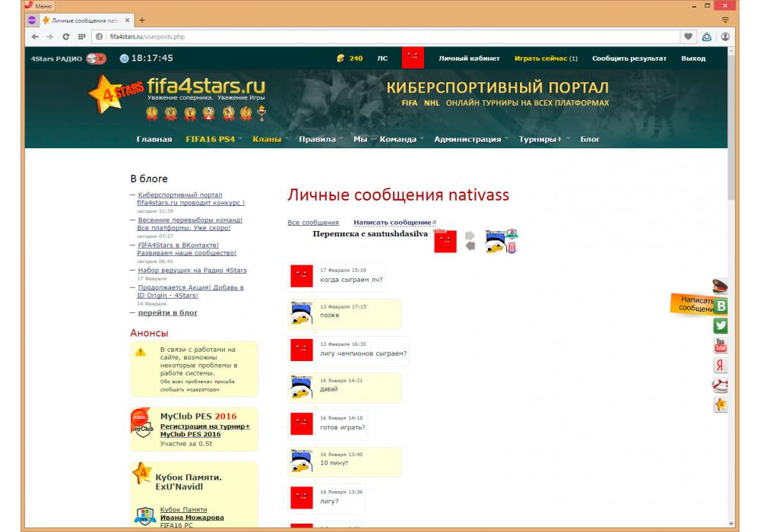Open Регистрация на турнир+ MyClub PES 2016
This screenshot has height=532, width=760.
click(x=205, y=430)
